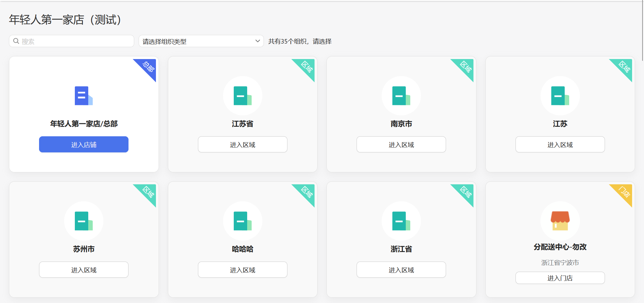The height and width of the screenshot is (303, 644).
Task: Click the dropdown chevron arrow for organization type
Action: coord(258,41)
